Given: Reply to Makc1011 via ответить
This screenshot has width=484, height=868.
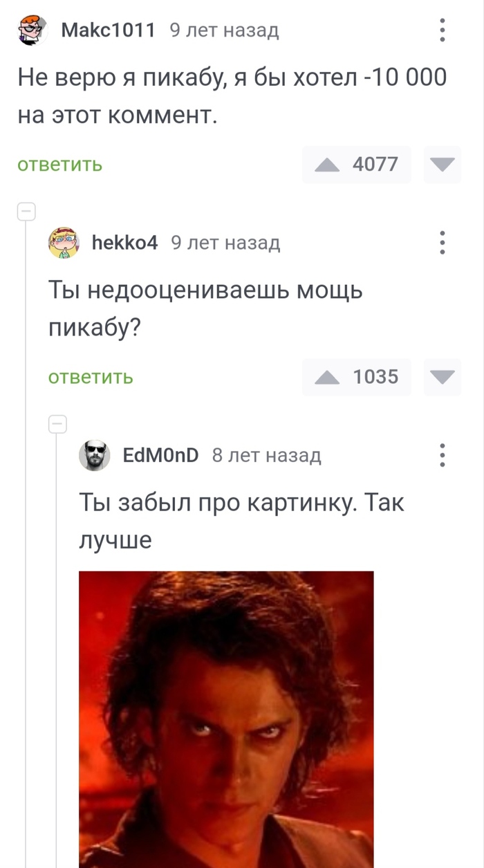Looking at the screenshot, I should click(x=59, y=165).
